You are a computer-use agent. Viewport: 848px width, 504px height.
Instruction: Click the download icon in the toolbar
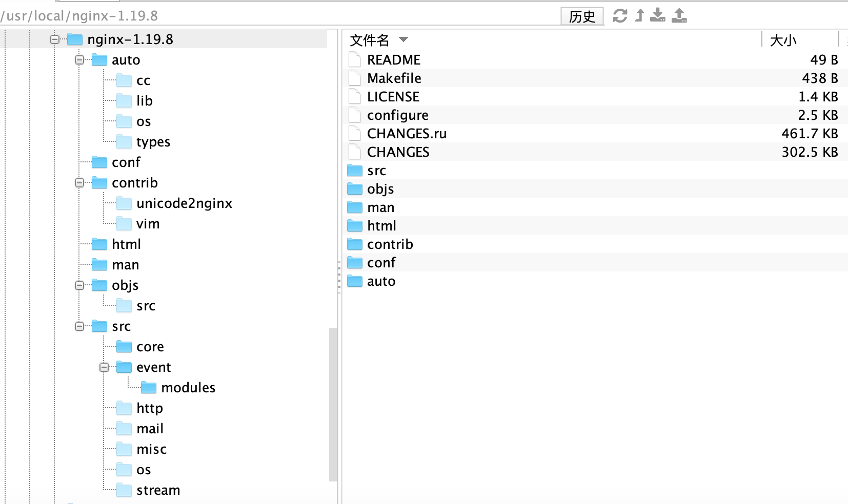(657, 15)
